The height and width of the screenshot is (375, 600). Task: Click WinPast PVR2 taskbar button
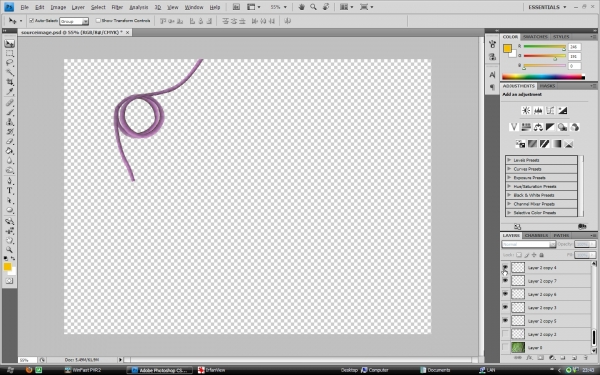coord(83,370)
